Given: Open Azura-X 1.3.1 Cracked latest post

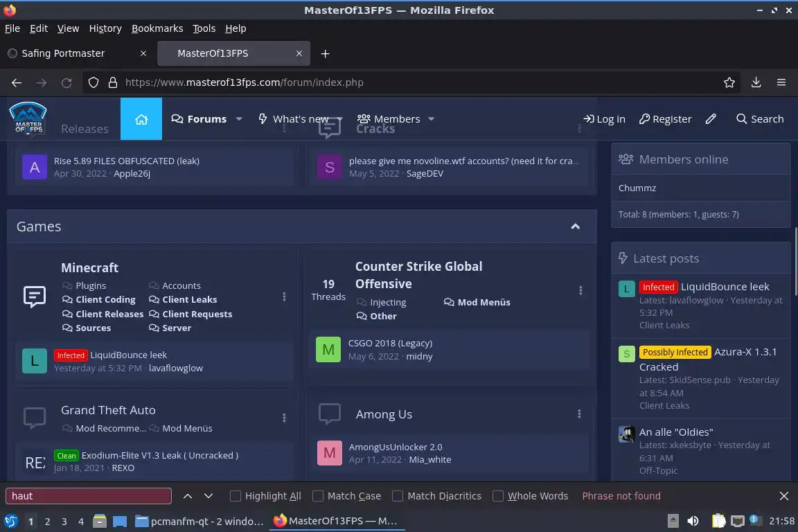Looking at the screenshot, I should [708, 360].
